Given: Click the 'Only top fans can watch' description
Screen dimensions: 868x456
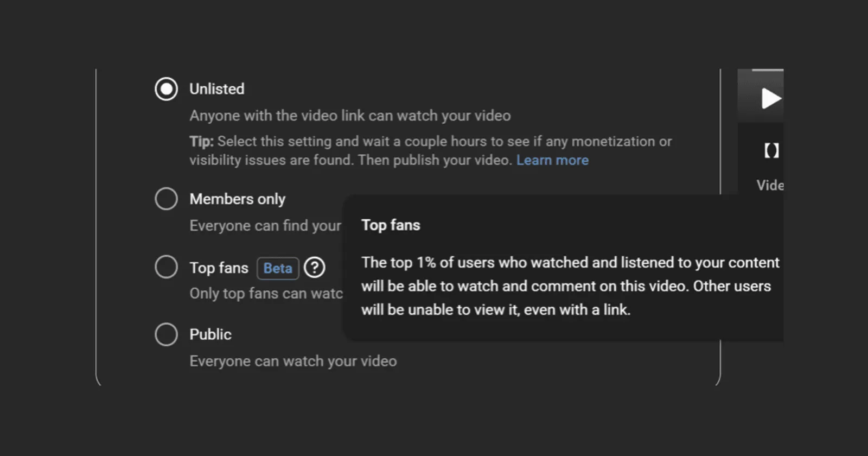Looking at the screenshot, I should (x=266, y=294).
